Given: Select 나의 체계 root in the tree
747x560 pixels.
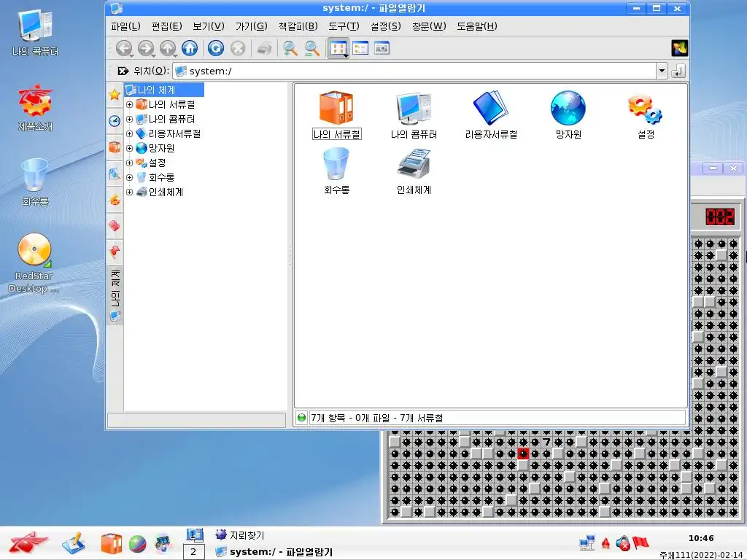Looking at the screenshot, I should point(164,90).
